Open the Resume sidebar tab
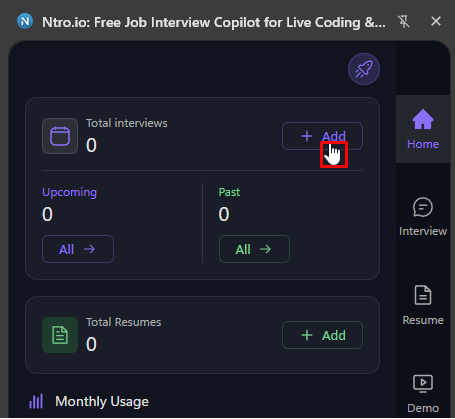 pos(423,305)
